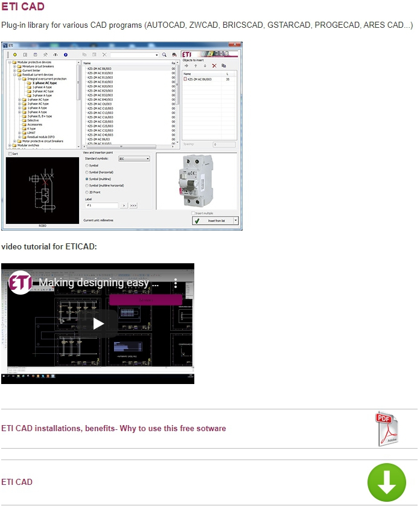The image size is (420, 506).
Task: Click the ETI CAD download link text
Action: coord(17,482)
